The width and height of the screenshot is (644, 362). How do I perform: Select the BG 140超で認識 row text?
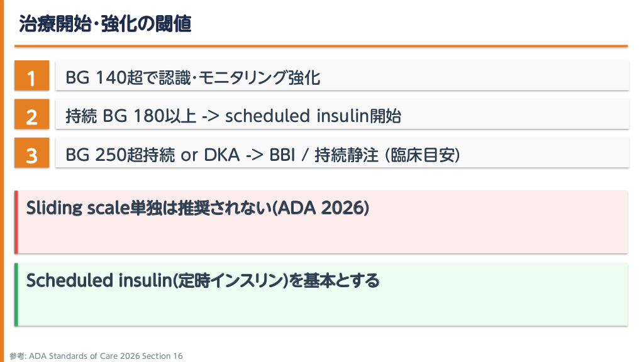(x=193, y=78)
